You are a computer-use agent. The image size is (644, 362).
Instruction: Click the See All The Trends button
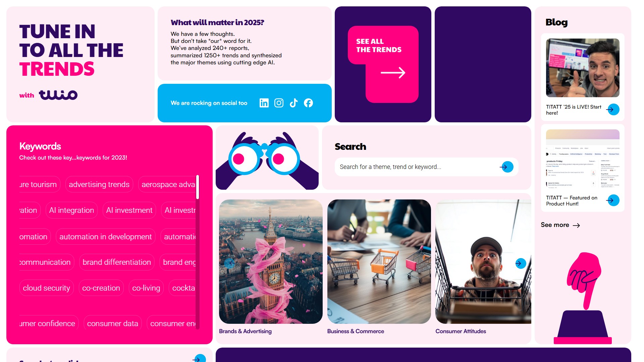(x=383, y=64)
